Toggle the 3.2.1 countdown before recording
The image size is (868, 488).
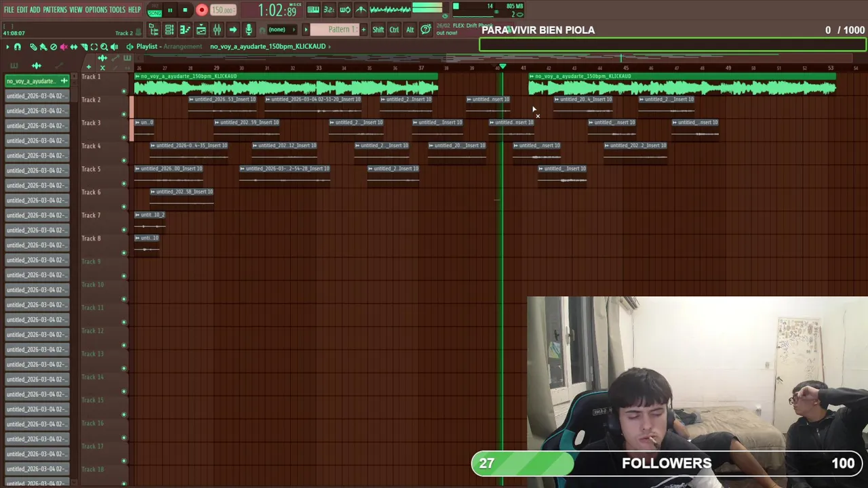pos(329,10)
